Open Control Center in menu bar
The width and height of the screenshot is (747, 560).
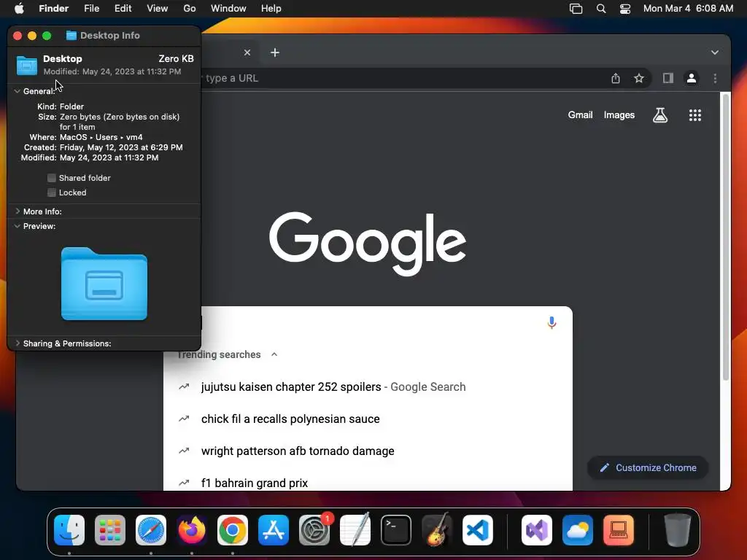625,9
